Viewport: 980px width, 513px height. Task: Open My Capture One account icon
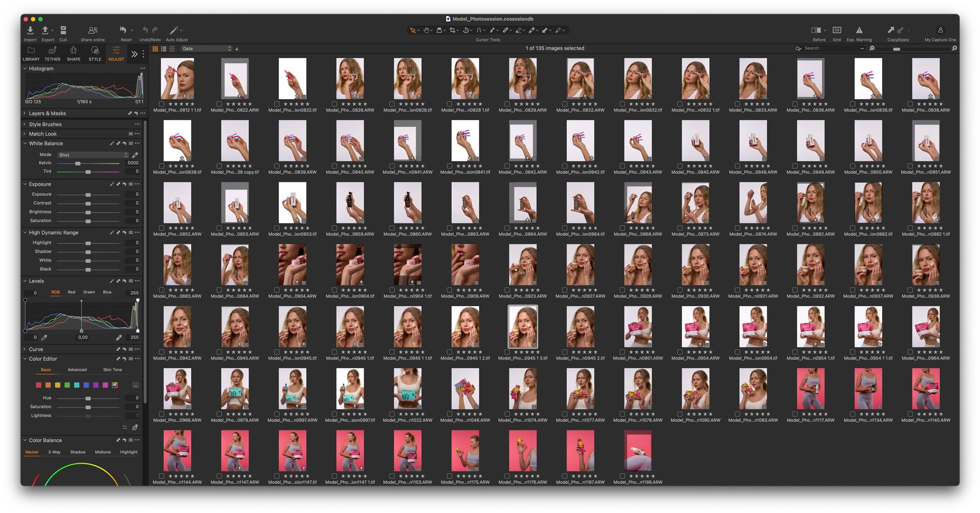tap(940, 30)
